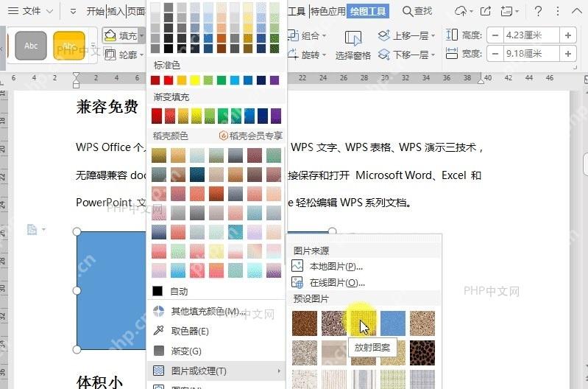Choose 在线图片(O)... online picture
Viewport: 588px width, 389px height.
pos(337,282)
